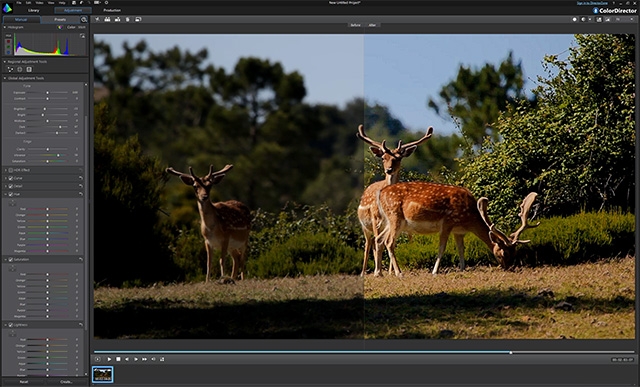Reset the Curve section with its undo arrow
This screenshot has width=640, height=387.
coord(81,178)
